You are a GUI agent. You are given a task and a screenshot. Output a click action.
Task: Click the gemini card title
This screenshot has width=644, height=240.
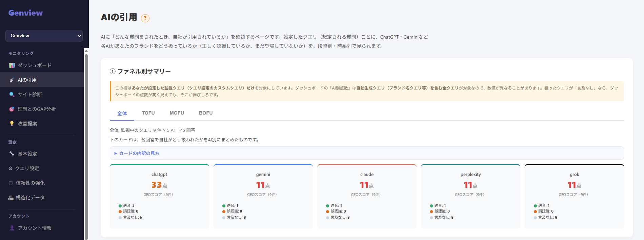click(263, 174)
